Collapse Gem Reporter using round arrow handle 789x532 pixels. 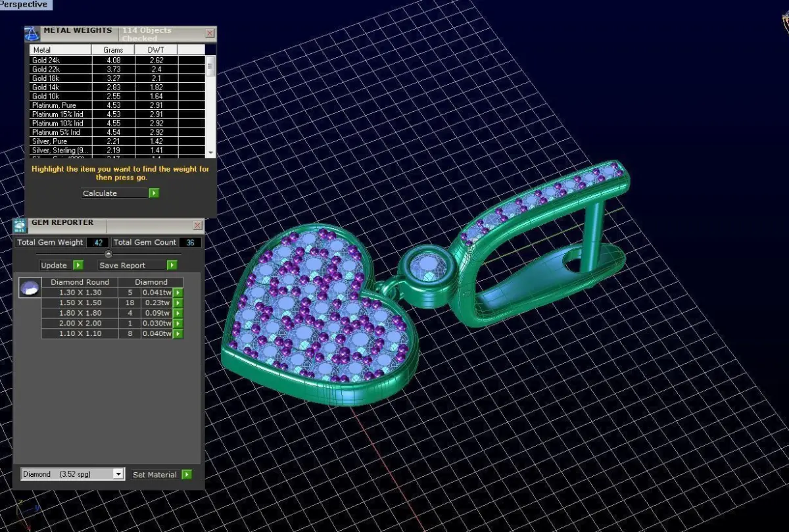[108, 254]
